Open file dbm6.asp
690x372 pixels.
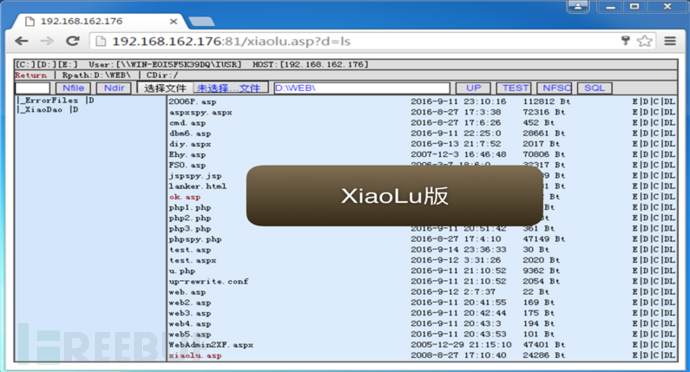point(190,133)
